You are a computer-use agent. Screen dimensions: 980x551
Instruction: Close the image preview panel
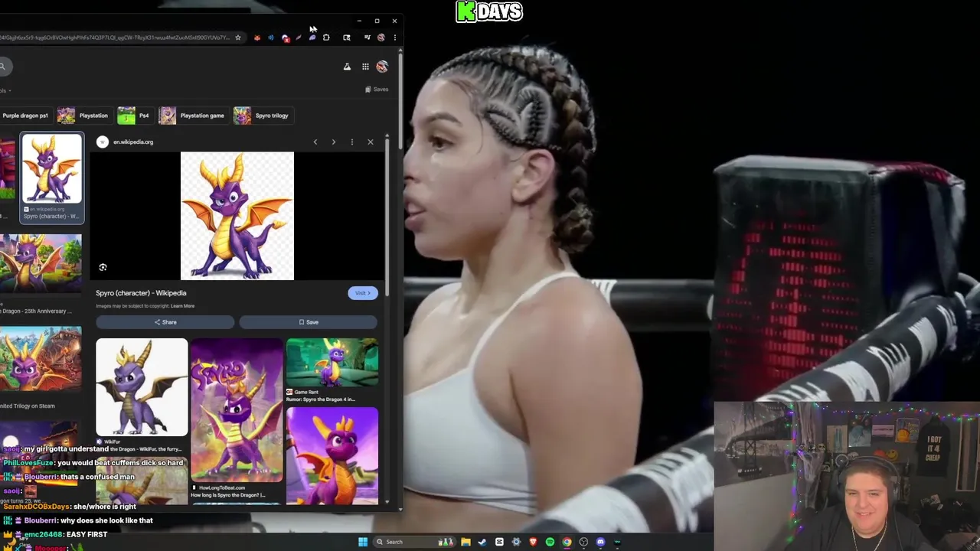371,142
